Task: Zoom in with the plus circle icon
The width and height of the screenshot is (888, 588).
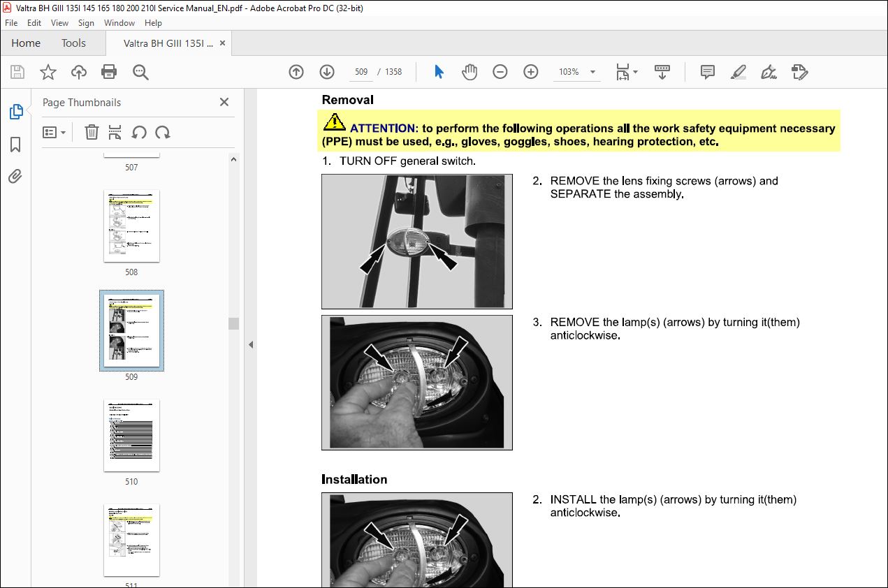Action: 531,72
